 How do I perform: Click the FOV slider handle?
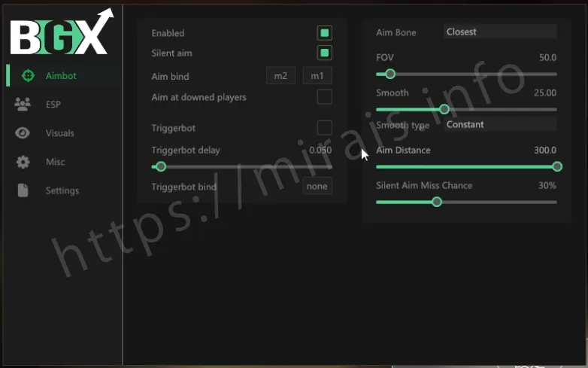pos(389,74)
